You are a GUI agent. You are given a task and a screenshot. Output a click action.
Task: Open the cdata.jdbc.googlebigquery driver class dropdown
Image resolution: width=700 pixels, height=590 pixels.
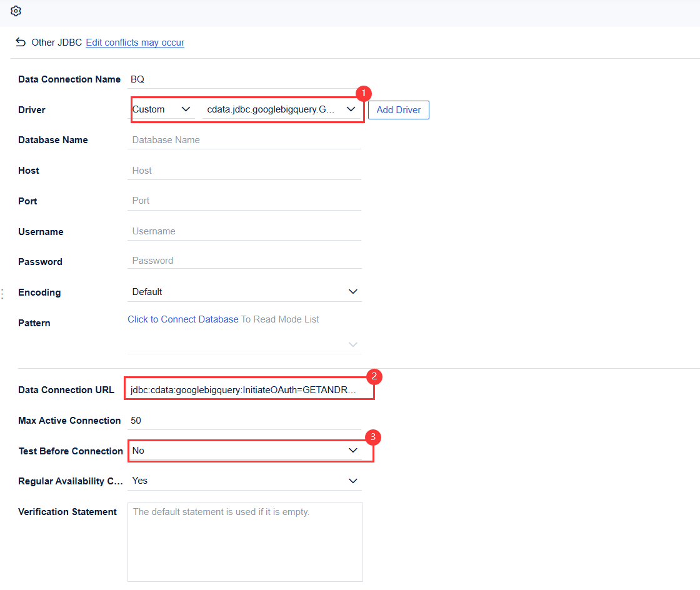click(281, 109)
